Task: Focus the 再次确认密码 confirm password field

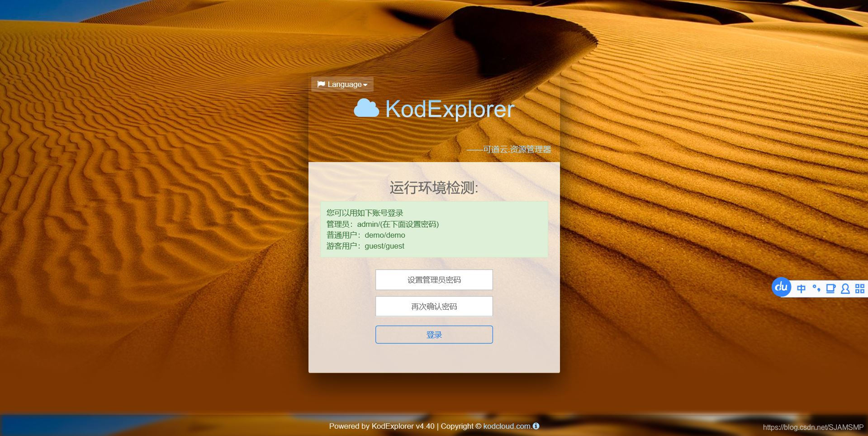Action: [434, 307]
